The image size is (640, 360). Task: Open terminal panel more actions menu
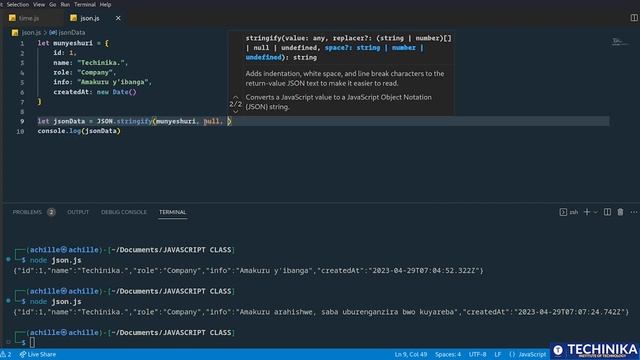click(x=633, y=212)
